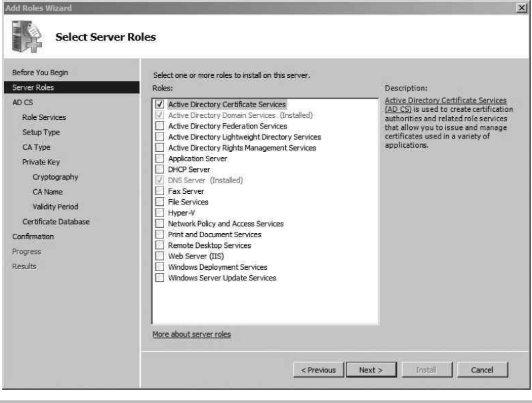This screenshot has height=403, width=532.
Task: Go to the Before You Begin step
Action: point(40,73)
